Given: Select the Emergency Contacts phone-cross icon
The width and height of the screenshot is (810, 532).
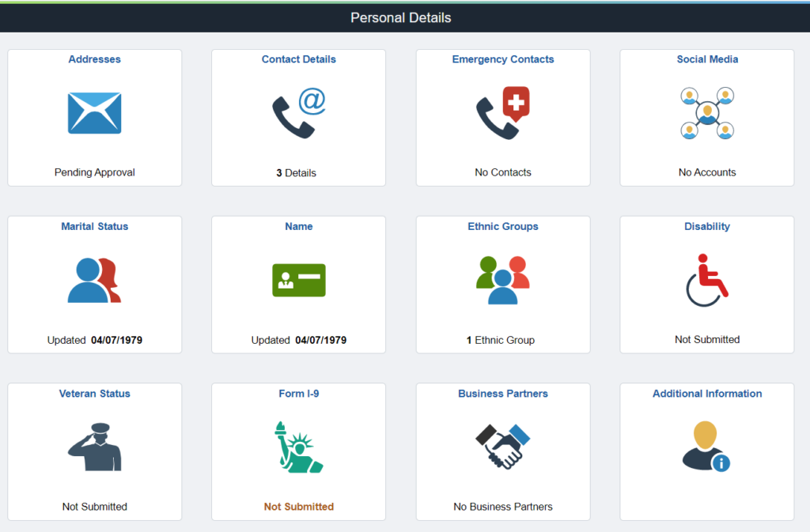Looking at the screenshot, I should (502, 113).
